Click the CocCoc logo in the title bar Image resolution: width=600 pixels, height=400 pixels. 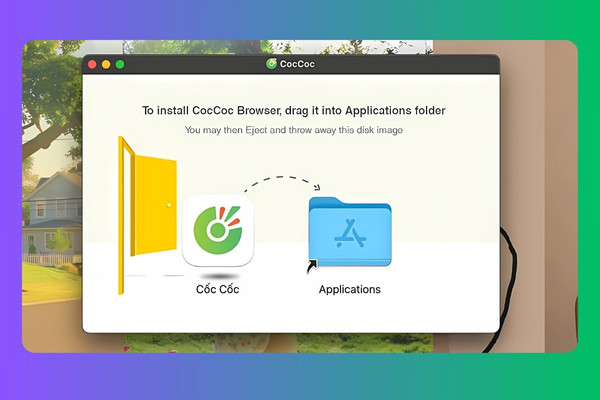[x=271, y=64]
